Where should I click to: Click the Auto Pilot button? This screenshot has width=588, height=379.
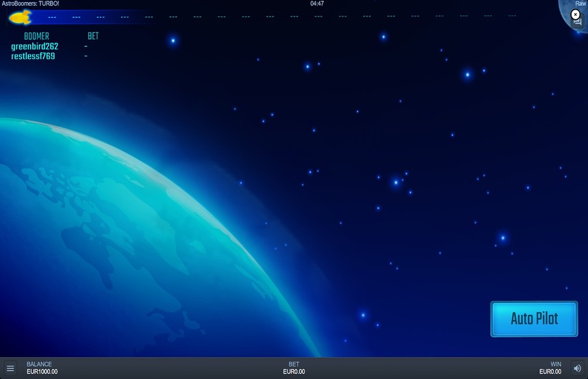click(x=534, y=319)
